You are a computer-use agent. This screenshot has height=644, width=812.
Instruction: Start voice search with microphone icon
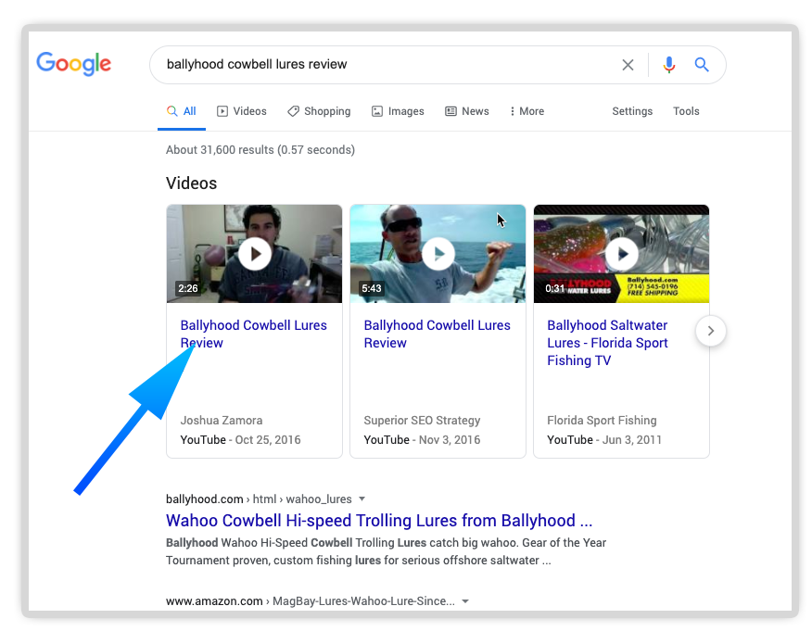[669, 65]
